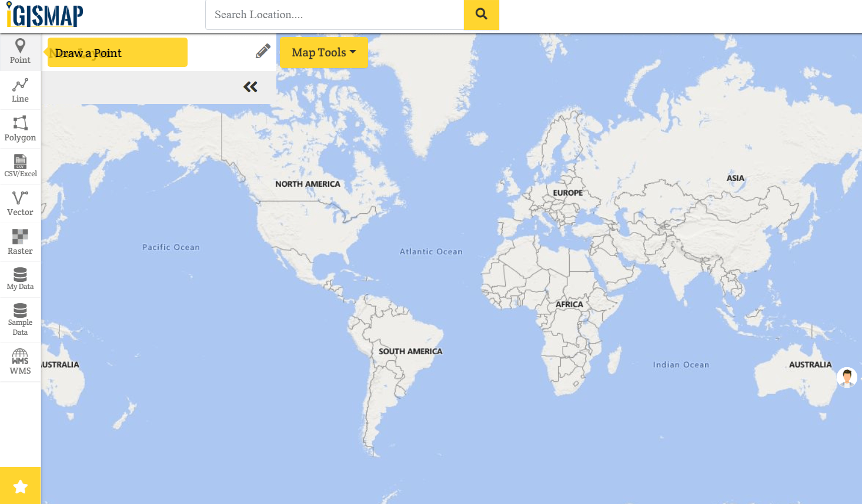Select the Point tool in sidebar
862x504 pixels.
(20, 52)
